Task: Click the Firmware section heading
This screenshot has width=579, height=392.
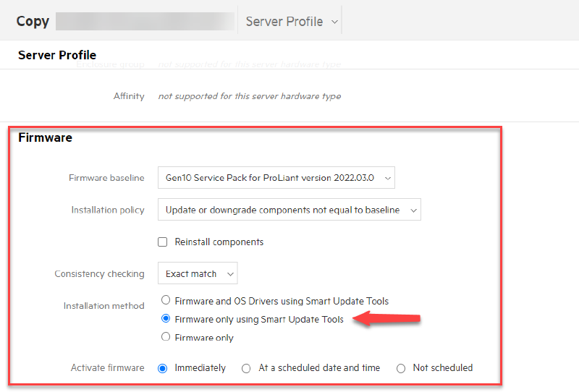Action: (45, 137)
